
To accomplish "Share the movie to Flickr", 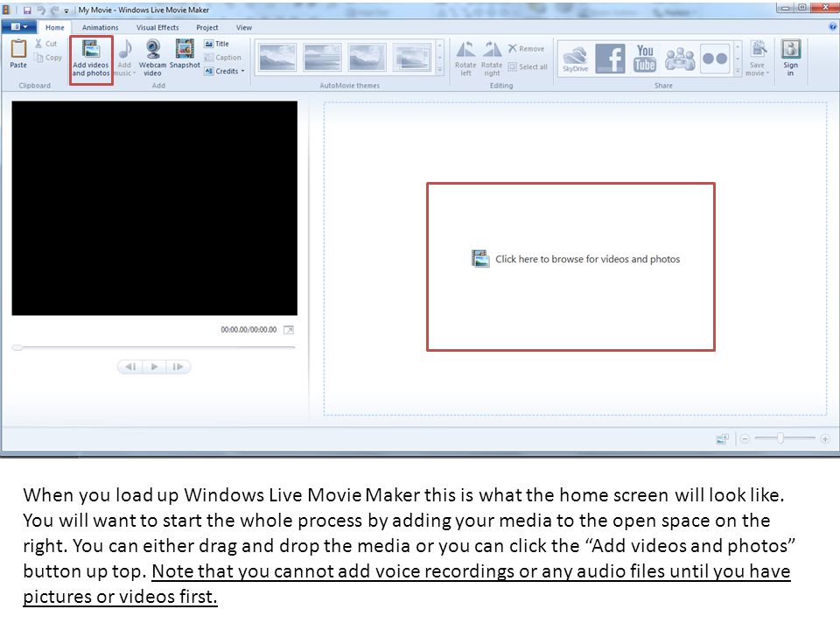I will (715, 59).
